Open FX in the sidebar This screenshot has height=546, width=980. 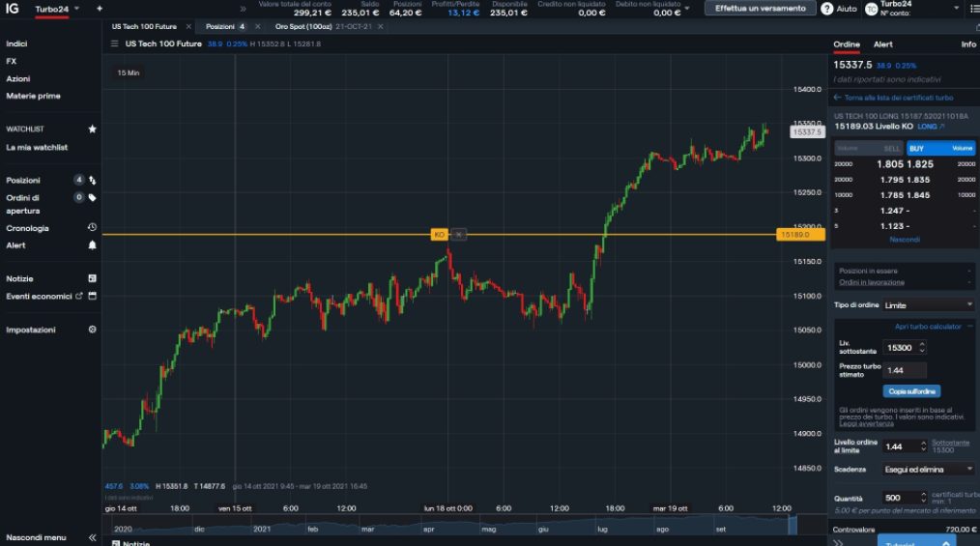click(x=12, y=61)
